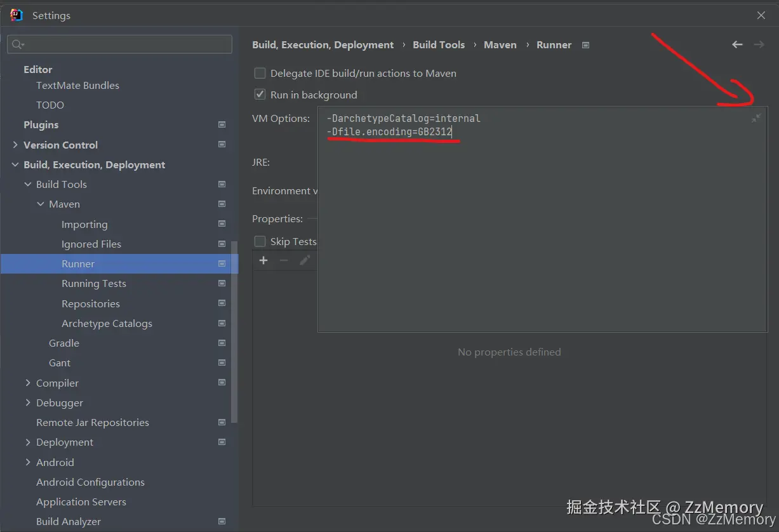
Task: Open Gant settings page
Action: [x=60, y=362]
